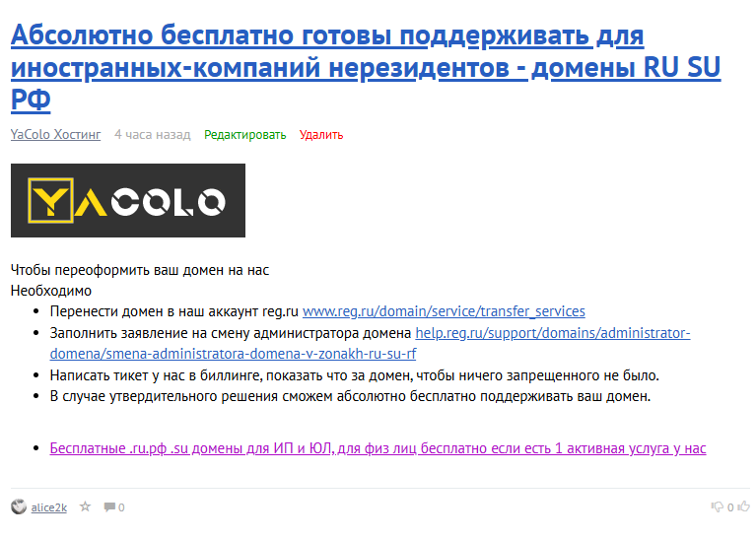Click the 'В случае утвердительного решения' bullet

350,397
